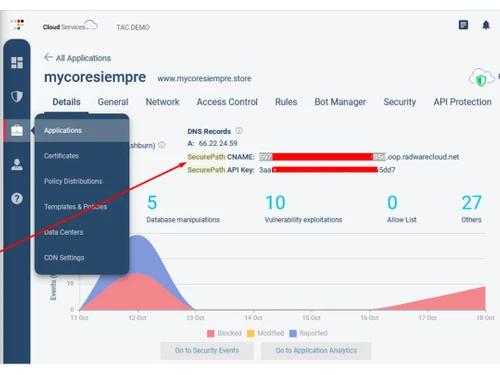Screen dimensions: 500x375
Task: Open the user account icon in the sidebar
Action: 17,164
